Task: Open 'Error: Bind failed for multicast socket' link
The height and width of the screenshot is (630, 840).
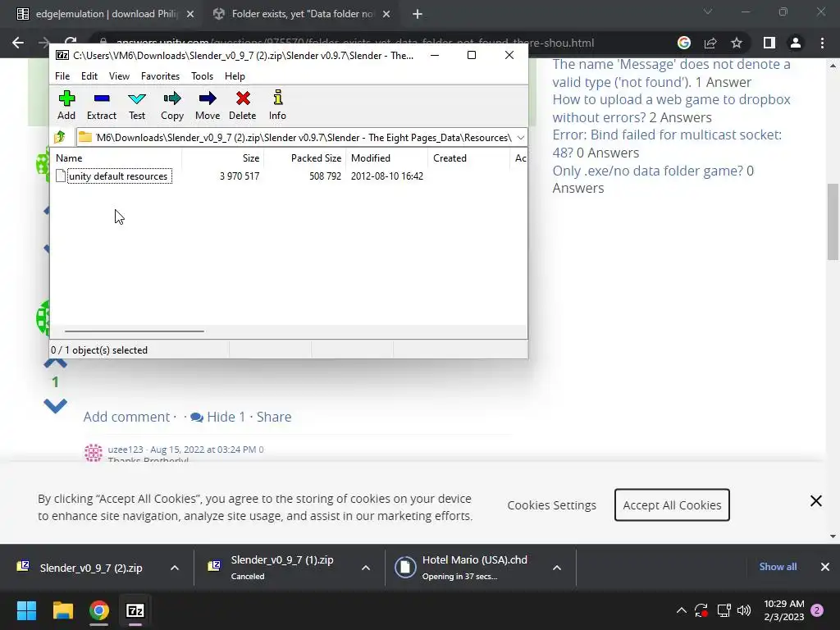Action: click(x=667, y=144)
